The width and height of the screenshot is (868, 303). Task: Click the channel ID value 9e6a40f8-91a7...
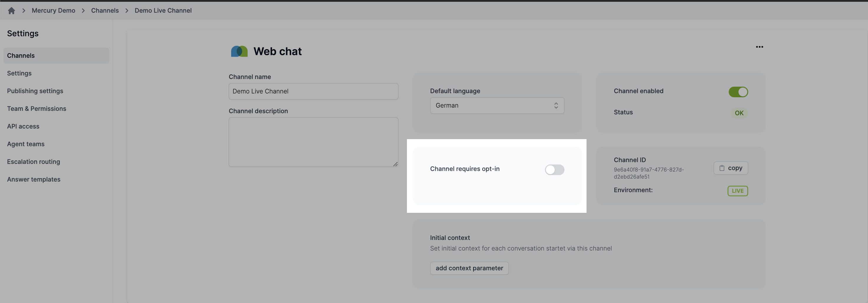click(649, 173)
